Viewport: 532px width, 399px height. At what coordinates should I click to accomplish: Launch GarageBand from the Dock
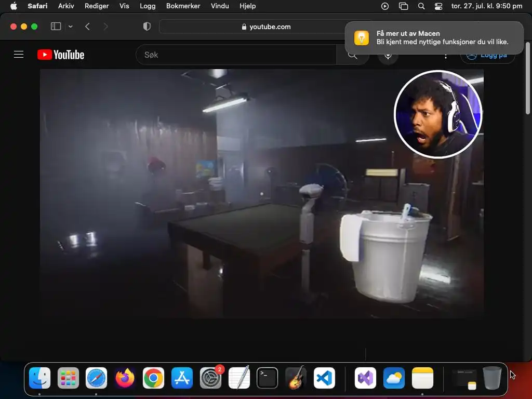click(x=296, y=378)
